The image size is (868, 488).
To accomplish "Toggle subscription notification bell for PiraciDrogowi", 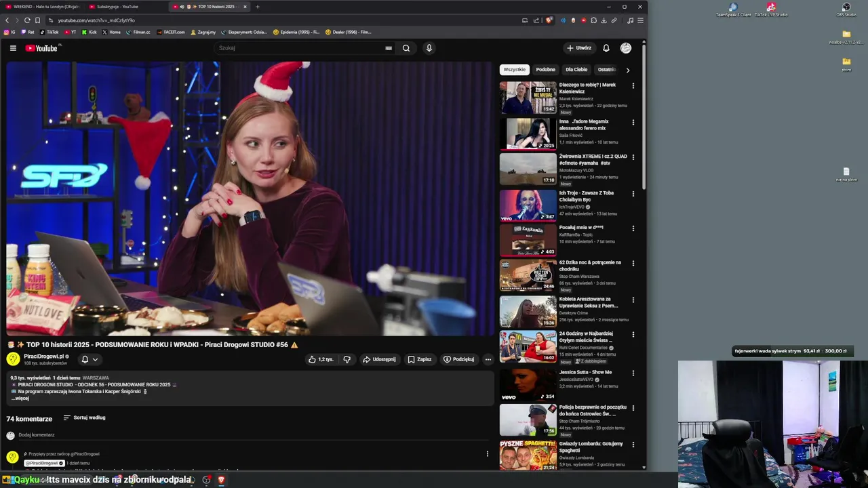I will [x=90, y=359].
